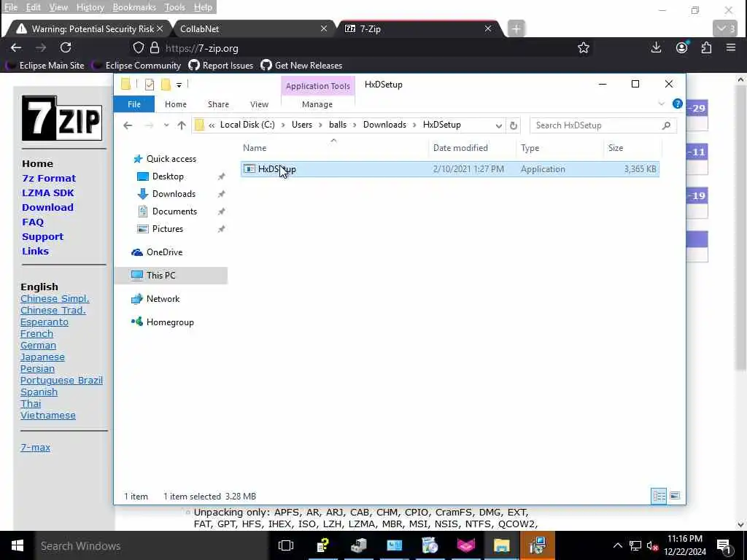This screenshot has height=560, width=747.
Task: Open File Explorer taskbar icon
Action: (502, 545)
